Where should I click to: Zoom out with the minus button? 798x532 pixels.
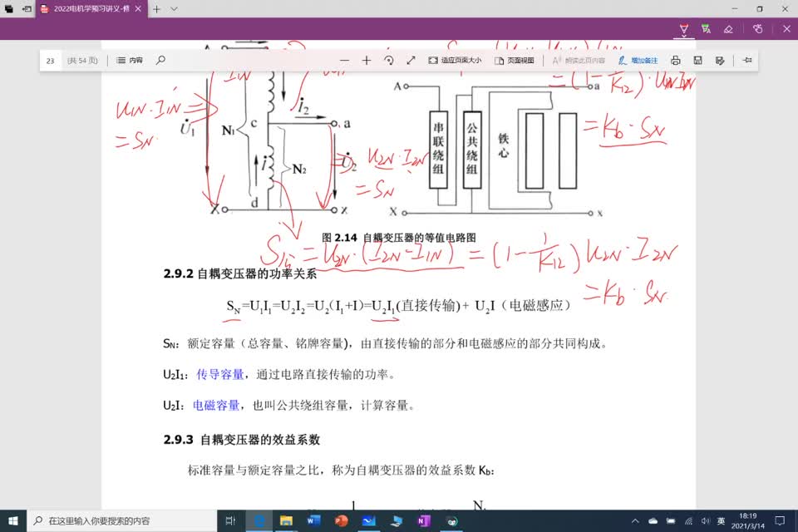pyautogui.click(x=344, y=60)
